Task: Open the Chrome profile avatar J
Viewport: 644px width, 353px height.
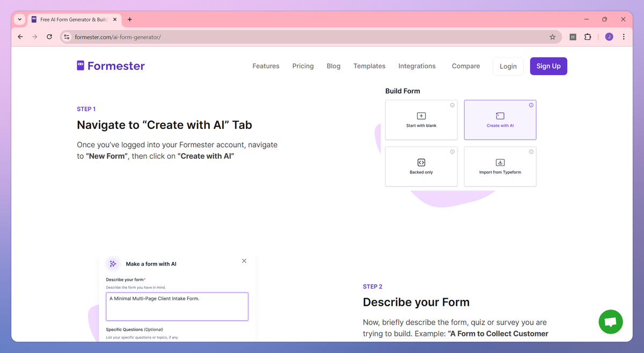Action: coord(609,37)
